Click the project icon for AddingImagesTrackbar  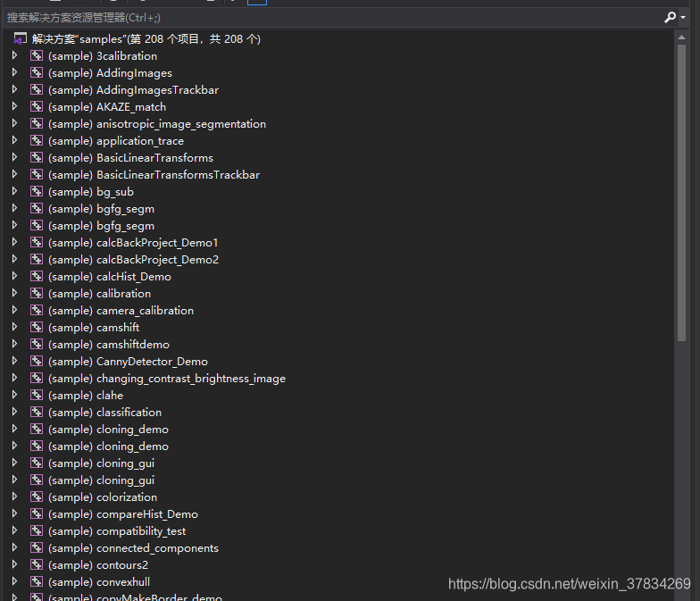[x=37, y=89]
